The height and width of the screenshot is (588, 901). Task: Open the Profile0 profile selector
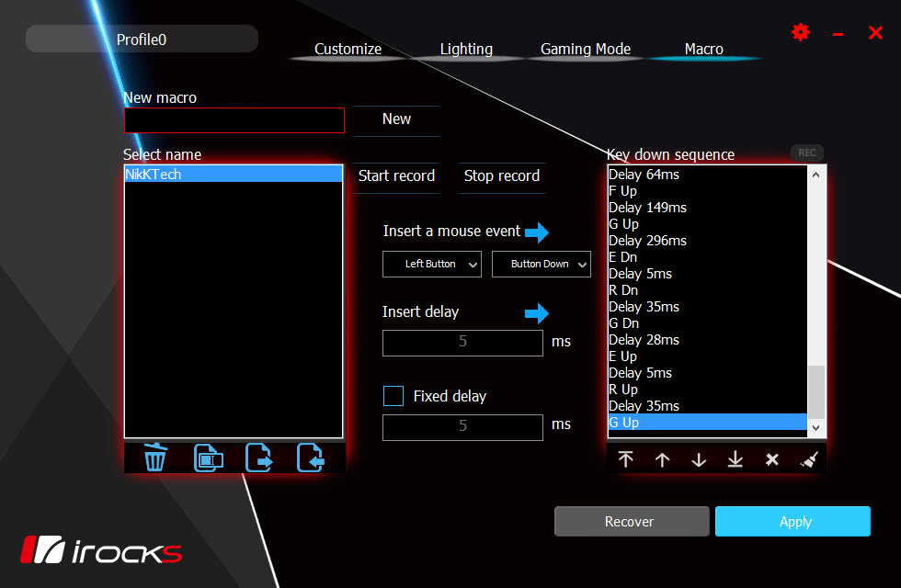pyautogui.click(x=142, y=39)
